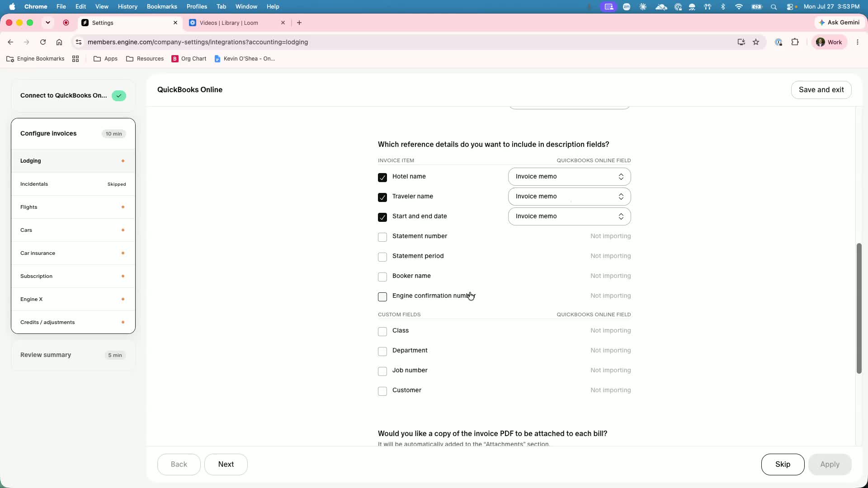Click the green check on QuickBooks connection
This screenshot has height=488, width=868.
(x=119, y=96)
